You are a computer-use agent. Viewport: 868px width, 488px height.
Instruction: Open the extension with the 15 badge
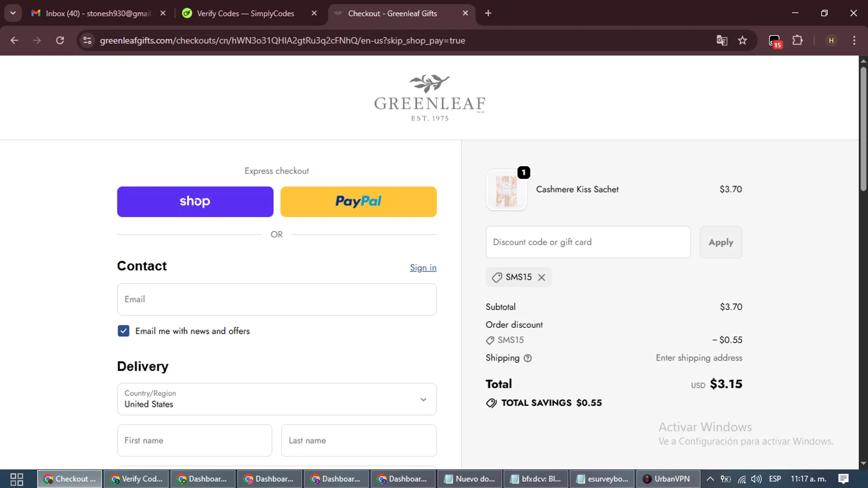pyautogui.click(x=775, y=41)
